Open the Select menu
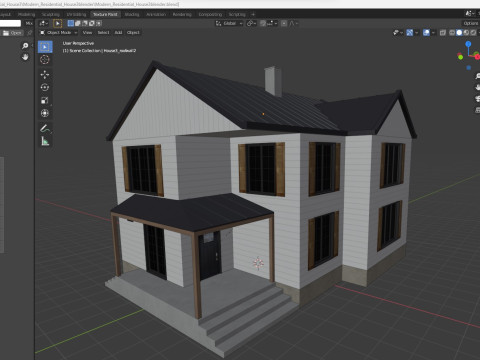This screenshot has height=360, width=480. pyautogui.click(x=103, y=33)
